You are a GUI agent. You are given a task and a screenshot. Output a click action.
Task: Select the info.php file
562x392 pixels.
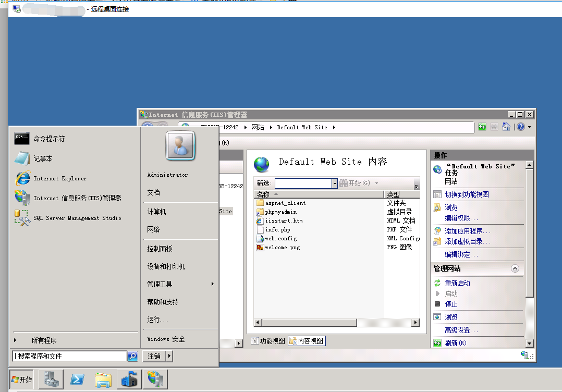pos(274,230)
